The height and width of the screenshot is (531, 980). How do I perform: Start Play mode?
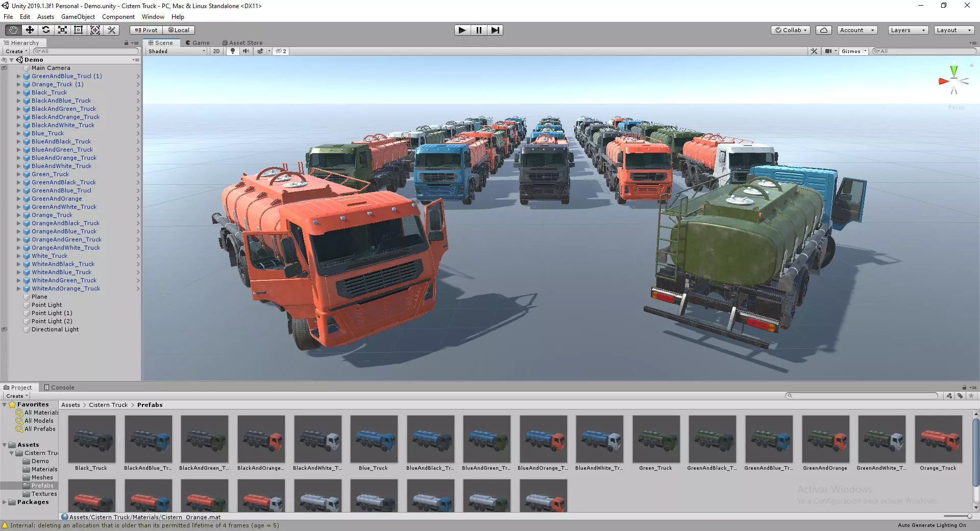point(462,30)
